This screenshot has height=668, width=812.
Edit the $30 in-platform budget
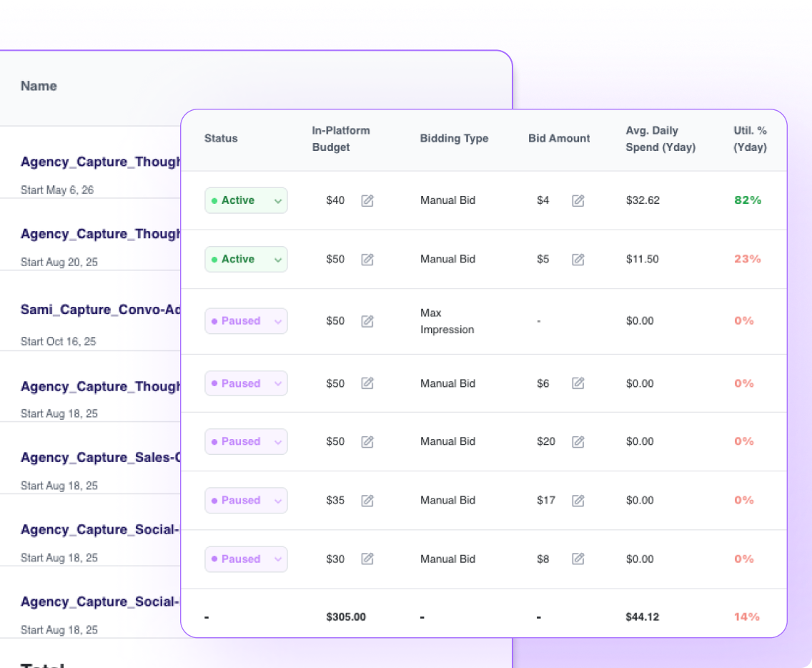367,559
